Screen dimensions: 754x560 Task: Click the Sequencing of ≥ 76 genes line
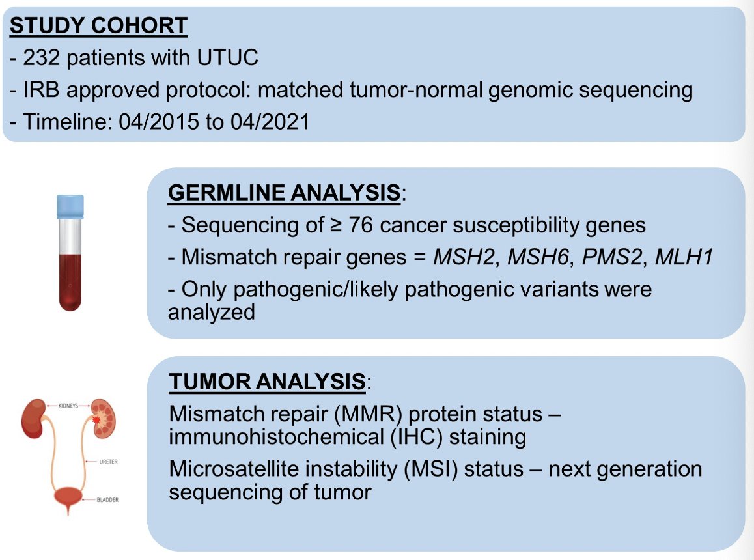coord(407,225)
